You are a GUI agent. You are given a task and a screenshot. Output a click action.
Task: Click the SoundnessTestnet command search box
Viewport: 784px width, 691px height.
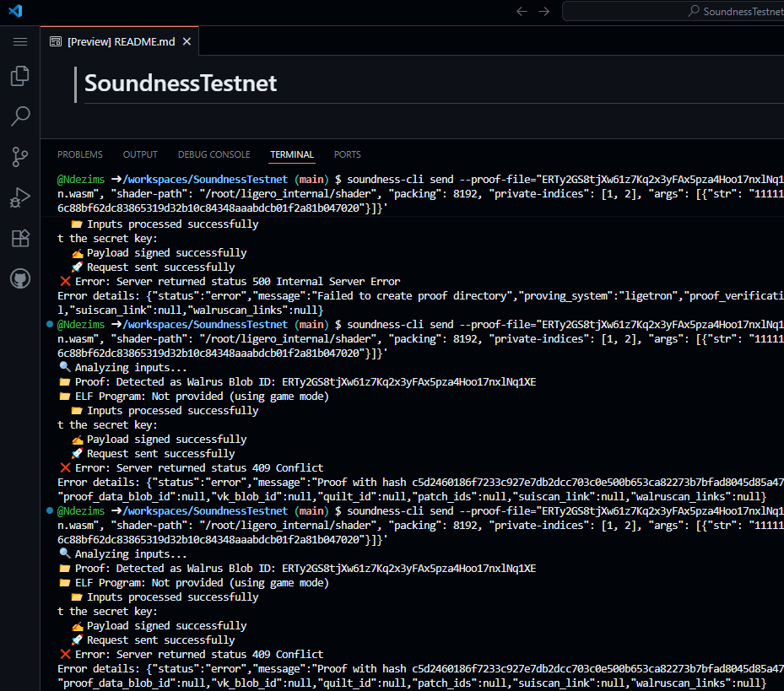(x=673, y=11)
